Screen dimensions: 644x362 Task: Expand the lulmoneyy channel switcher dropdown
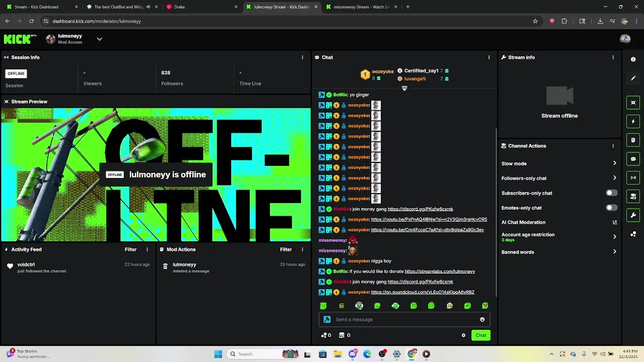99,39
